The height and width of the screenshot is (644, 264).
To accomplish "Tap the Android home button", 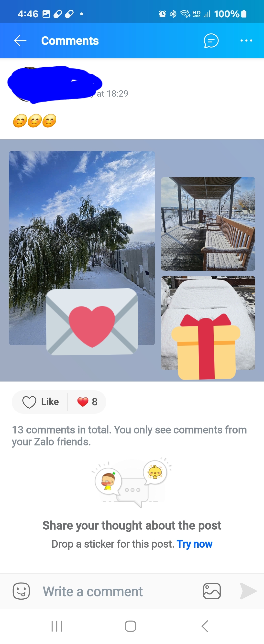I will [131, 626].
